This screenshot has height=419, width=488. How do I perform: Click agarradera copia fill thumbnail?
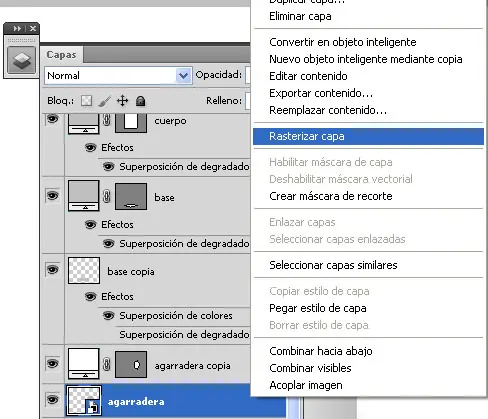(x=84, y=364)
